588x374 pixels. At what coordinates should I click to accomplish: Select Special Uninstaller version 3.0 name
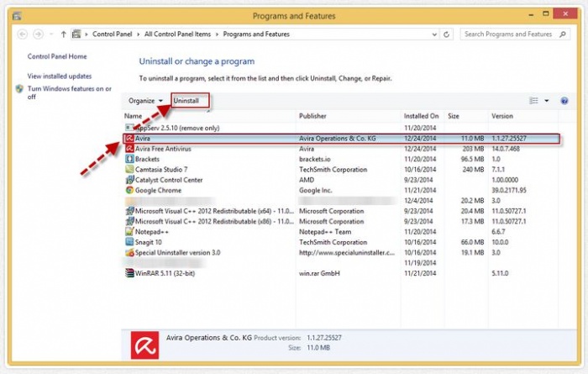pos(177,252)
